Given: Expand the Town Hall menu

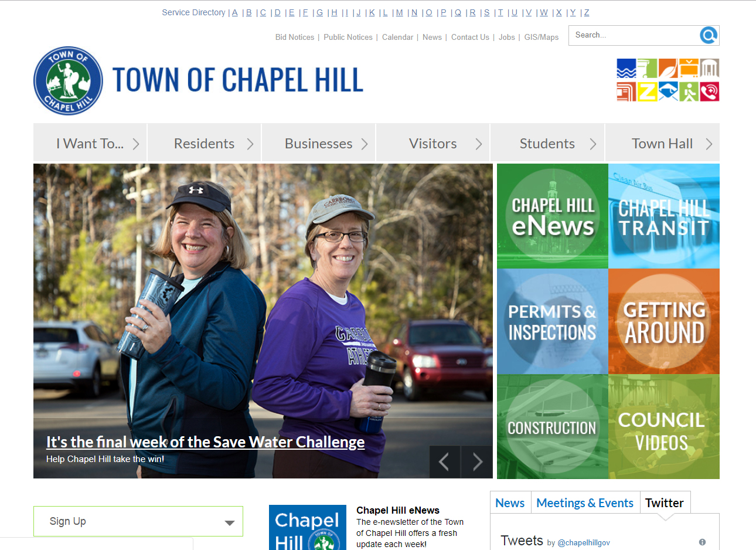Looking at the screenshot, I should point(662,144).
